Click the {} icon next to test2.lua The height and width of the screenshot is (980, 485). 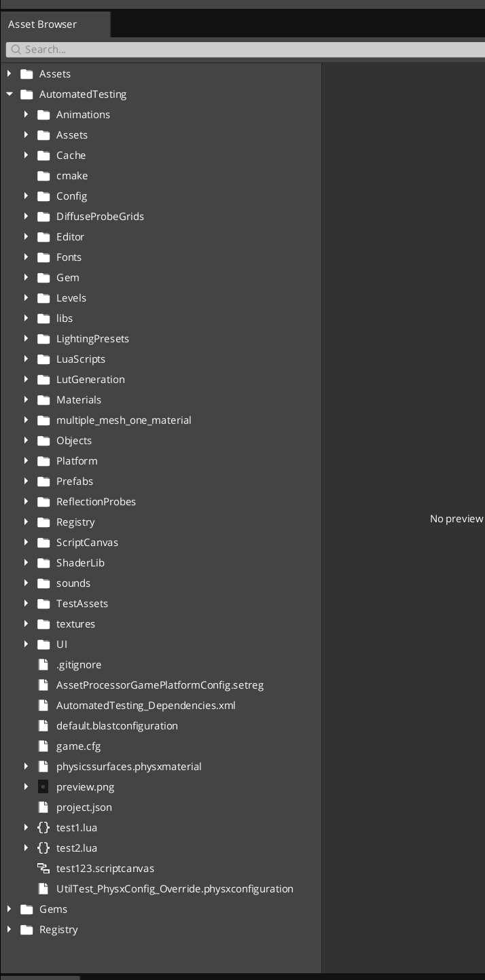tap(43, 848)
